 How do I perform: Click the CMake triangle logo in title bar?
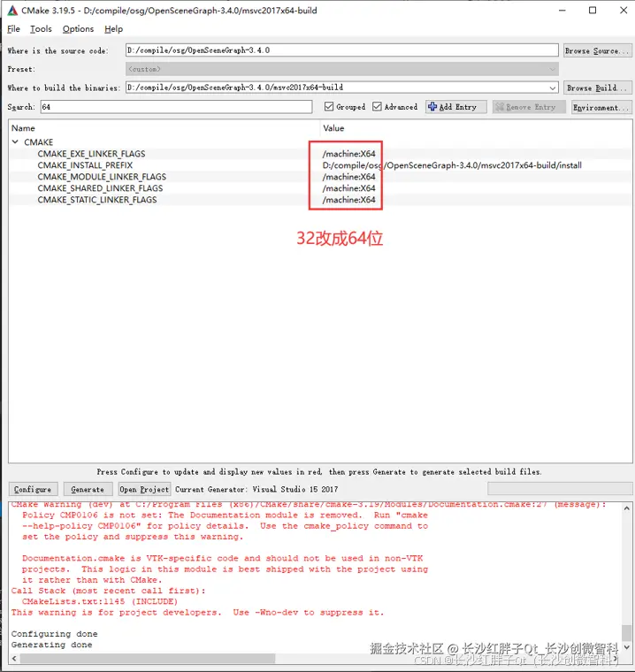pos(12,11)
